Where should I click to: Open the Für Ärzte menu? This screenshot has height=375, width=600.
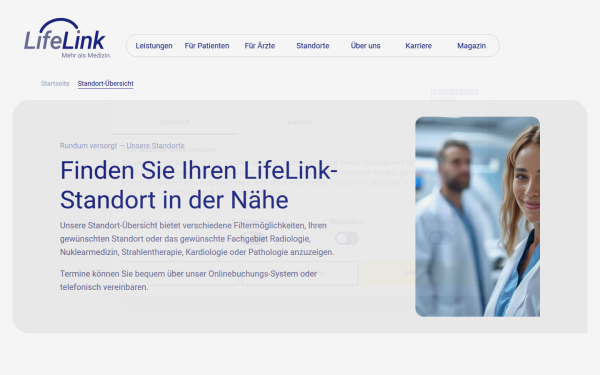[x=260, y=46]
